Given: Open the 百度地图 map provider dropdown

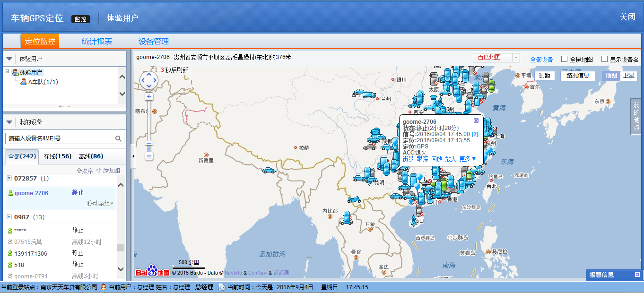Looking at the screenshot, I should 496,58.
